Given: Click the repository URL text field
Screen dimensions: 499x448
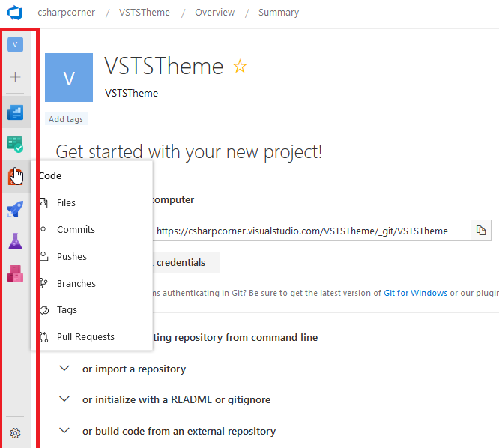Looking at the screenshot, I should click(311, 231).
